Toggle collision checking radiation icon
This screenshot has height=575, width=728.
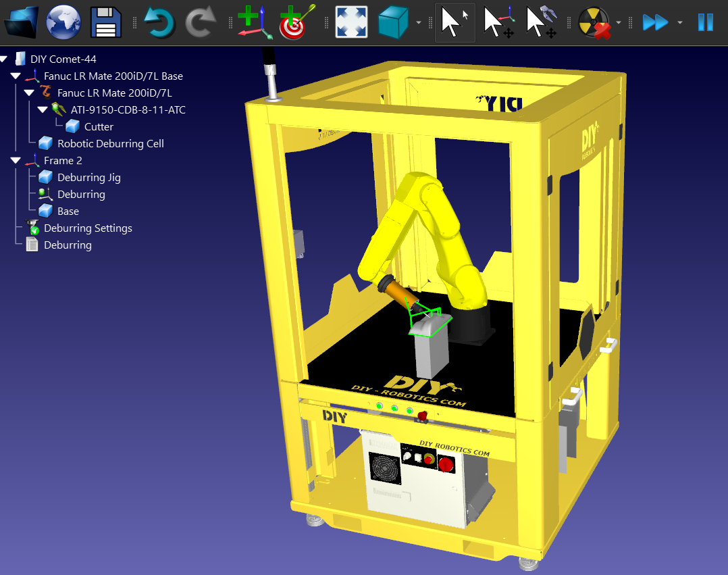tap(594, 22)
